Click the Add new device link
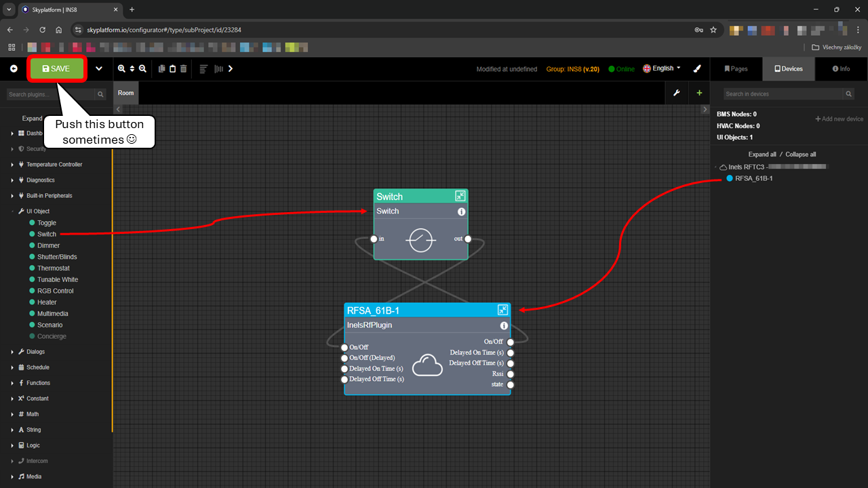Image resolution: width=868 pixels, height=488 pixels. [839, 119]
